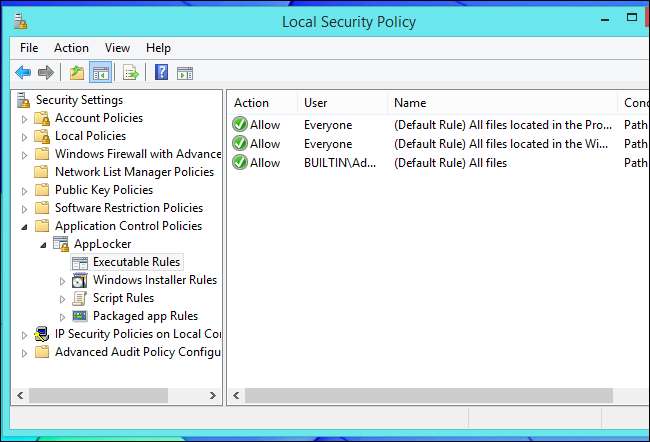Click the blue Back arrow toolbar icon
650x442 pixels.
23,73
